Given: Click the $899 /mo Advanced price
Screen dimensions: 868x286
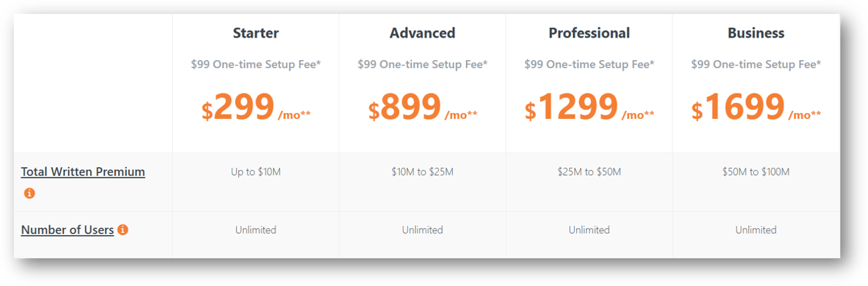Looking at the screenshot, I should [x=423, y=108].
